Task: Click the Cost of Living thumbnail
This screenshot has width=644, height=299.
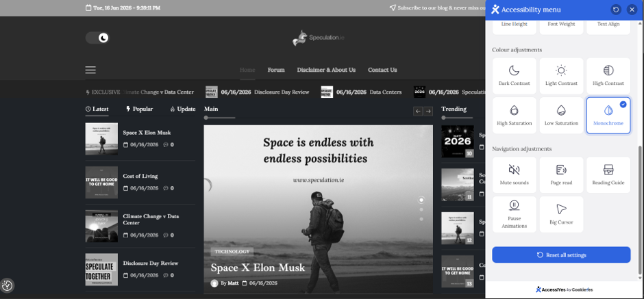Action: point(101,182)
